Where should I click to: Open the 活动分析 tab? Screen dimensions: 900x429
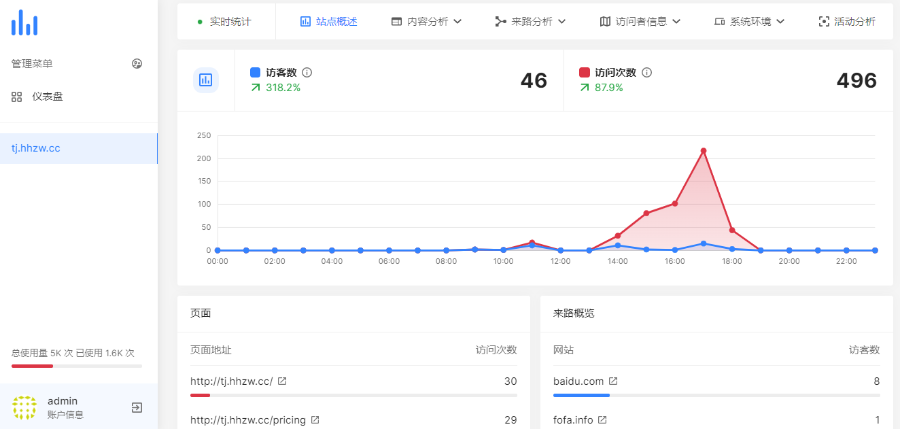tap(847, 22)
